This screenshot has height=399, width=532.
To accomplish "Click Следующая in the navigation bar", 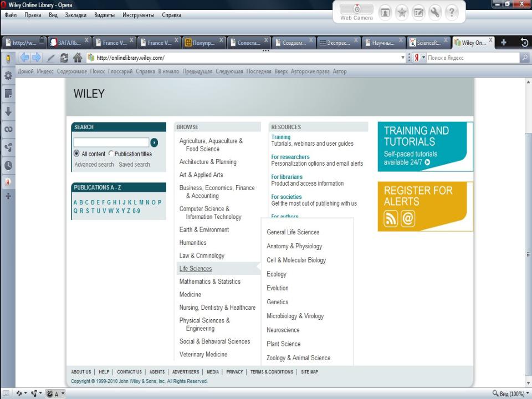I will click(229, 71).
